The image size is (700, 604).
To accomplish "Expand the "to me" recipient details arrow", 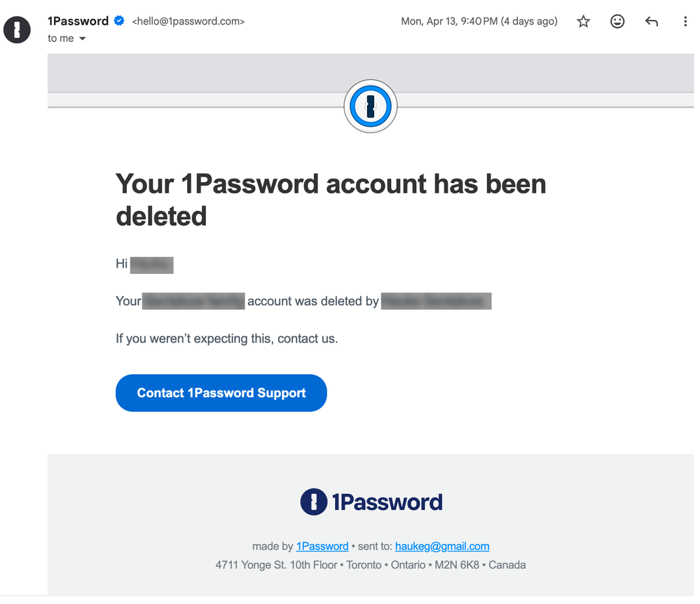I will tap(82, 39).
